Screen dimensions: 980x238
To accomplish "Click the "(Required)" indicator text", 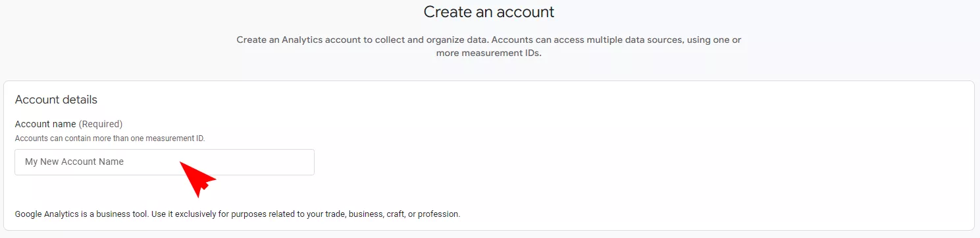I will pos(101,124).
